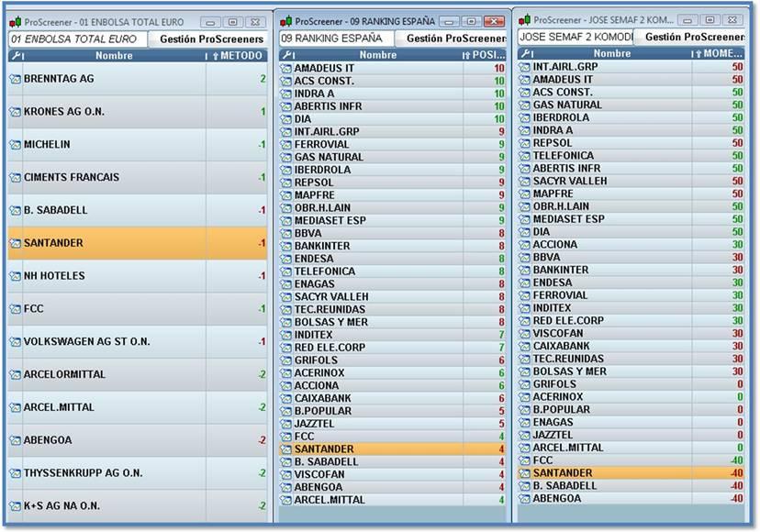Click wrench settings icon in JOSE SEMAF header
This screenshot has height=532, width=760.
525,53
